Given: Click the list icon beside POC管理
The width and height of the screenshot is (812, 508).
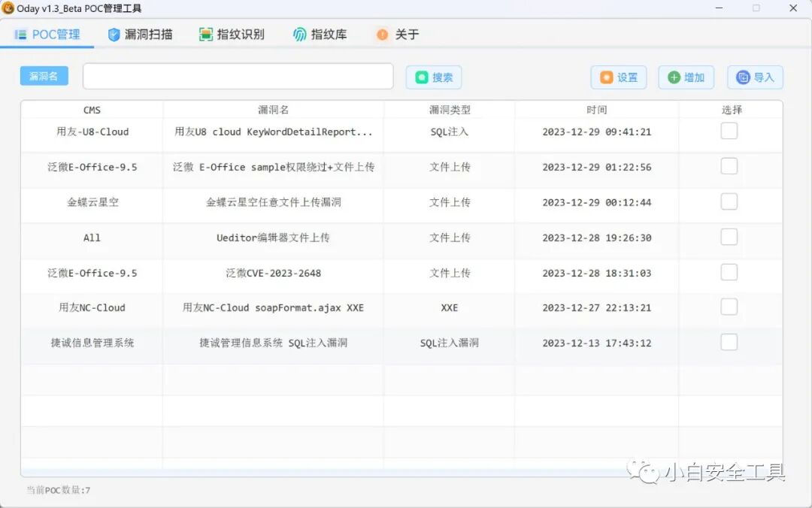Looking at the screenshot, I should pyautogui.click(x=21, y=35).
